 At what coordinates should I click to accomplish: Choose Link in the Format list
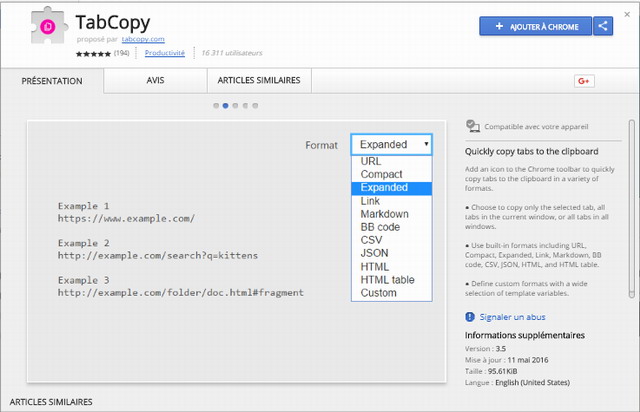pos(391,201)
